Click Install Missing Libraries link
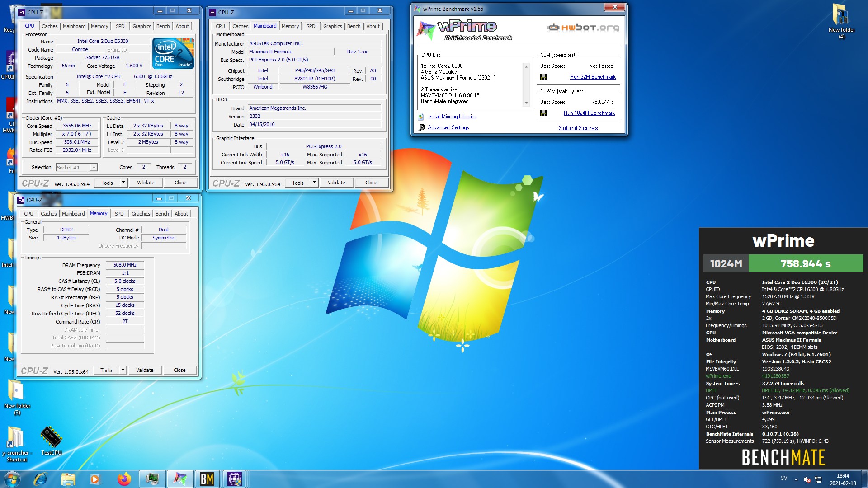 452,117
